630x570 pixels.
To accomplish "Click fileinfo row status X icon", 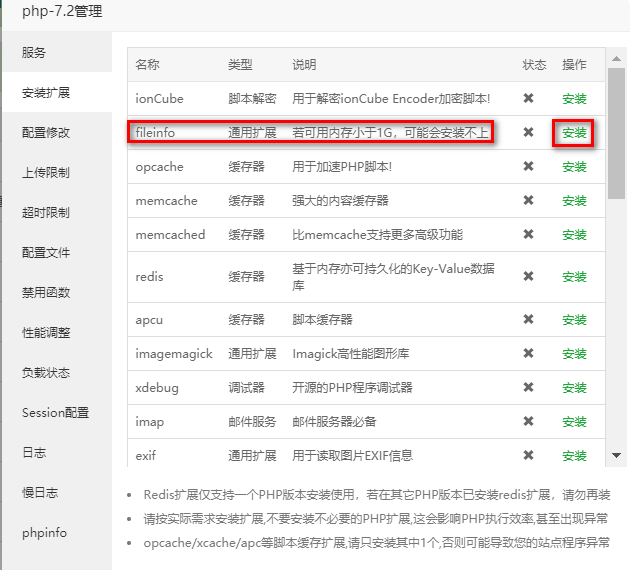I will pos(528,132).
